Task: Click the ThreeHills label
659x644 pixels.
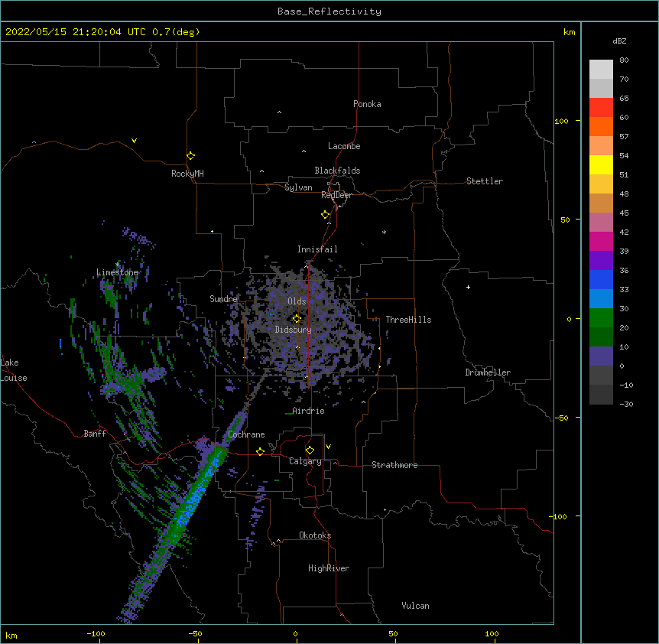Action: click(x=408, y=320)
